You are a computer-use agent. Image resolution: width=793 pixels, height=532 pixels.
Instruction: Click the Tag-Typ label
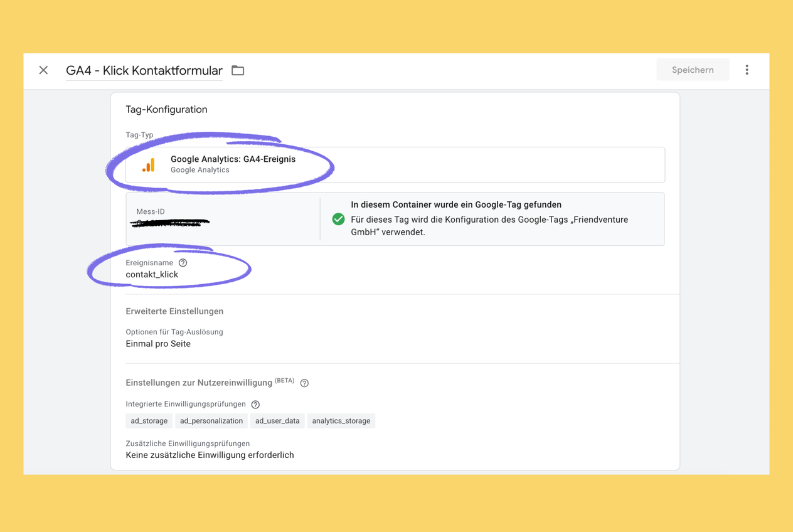(x=139, y=135)
